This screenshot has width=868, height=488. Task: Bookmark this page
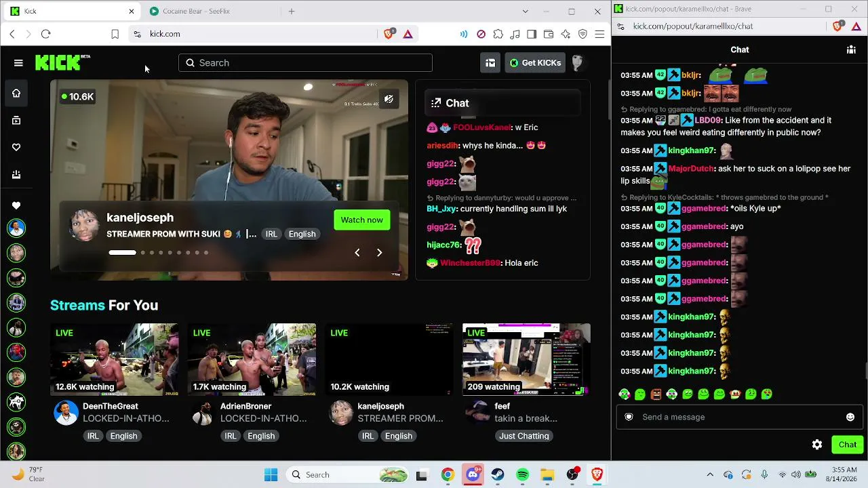115,34
